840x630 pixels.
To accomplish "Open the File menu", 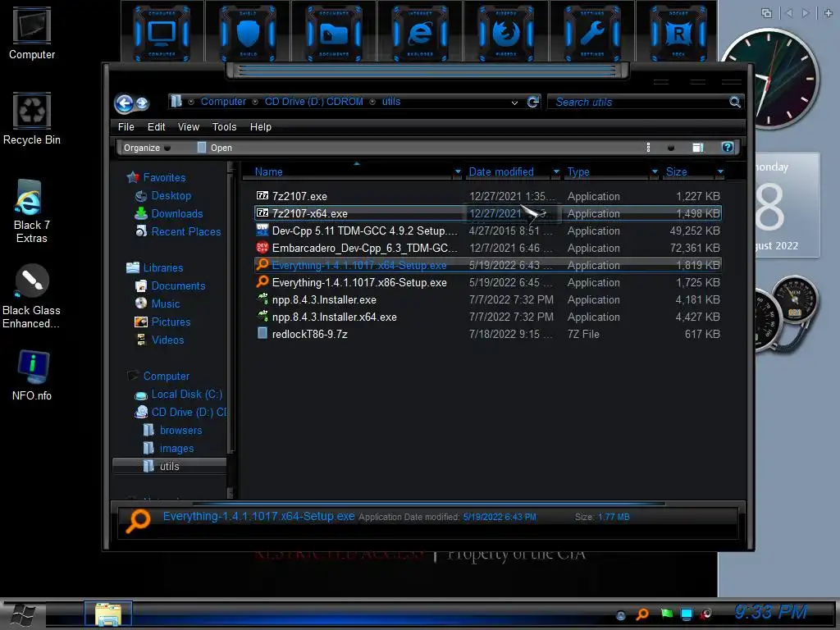I will click(126, 127).
